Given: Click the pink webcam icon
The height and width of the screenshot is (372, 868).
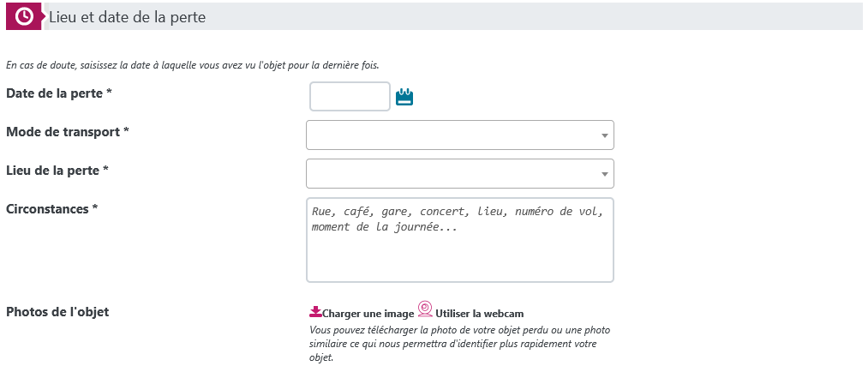Looking at the screenshot, I should (x=425, y=309).
